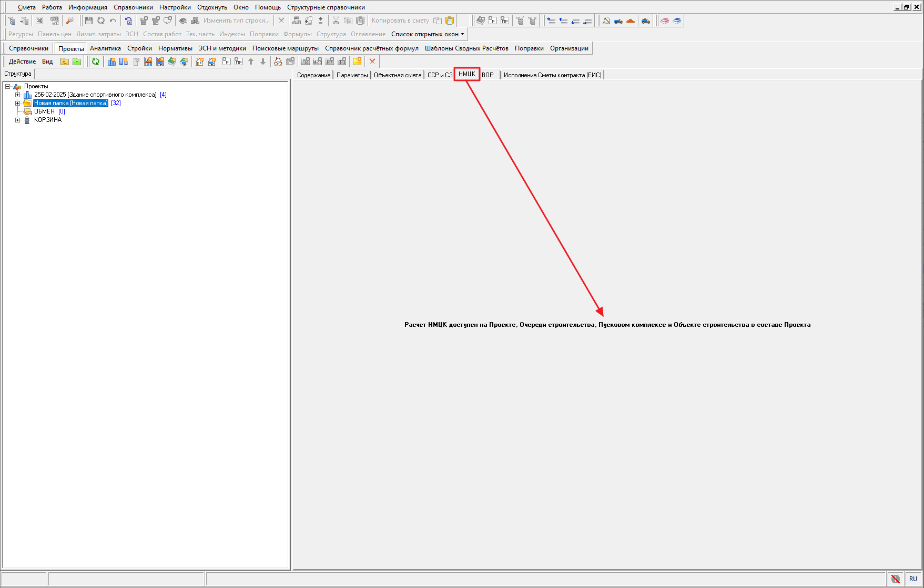Click the hammer and sickle labor icon
This screenshot has height=588, width=924.
[606, 20]
